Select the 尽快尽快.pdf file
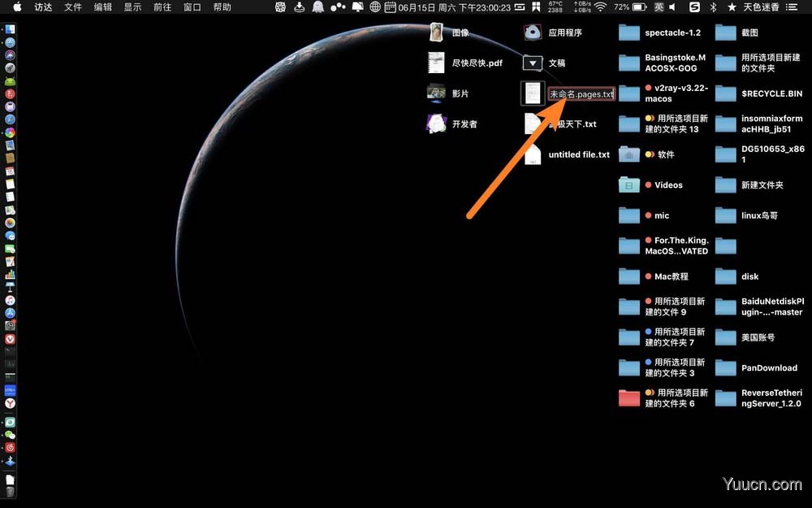This screenshot has width=812, height=508. pos(436,63)
